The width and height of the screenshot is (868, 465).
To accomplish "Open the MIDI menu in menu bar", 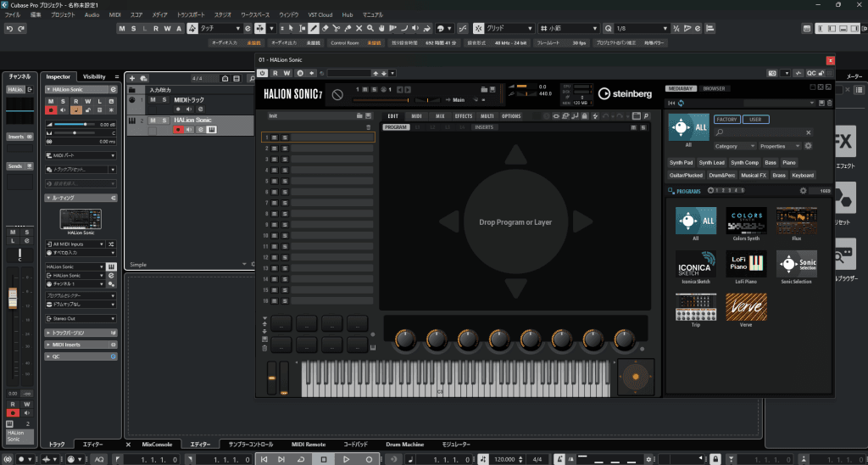I will coord(115,15).
